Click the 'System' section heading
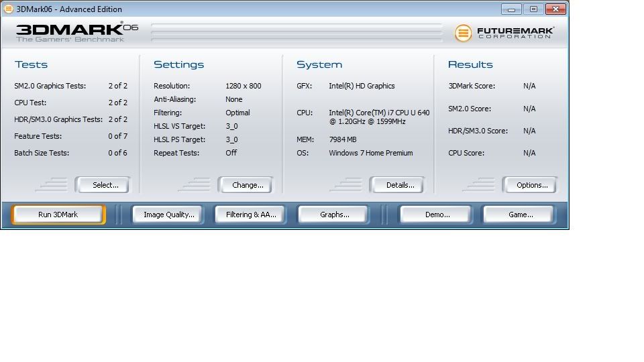Image resolution: width=644 pixels, height=362 pixels. 319,64
